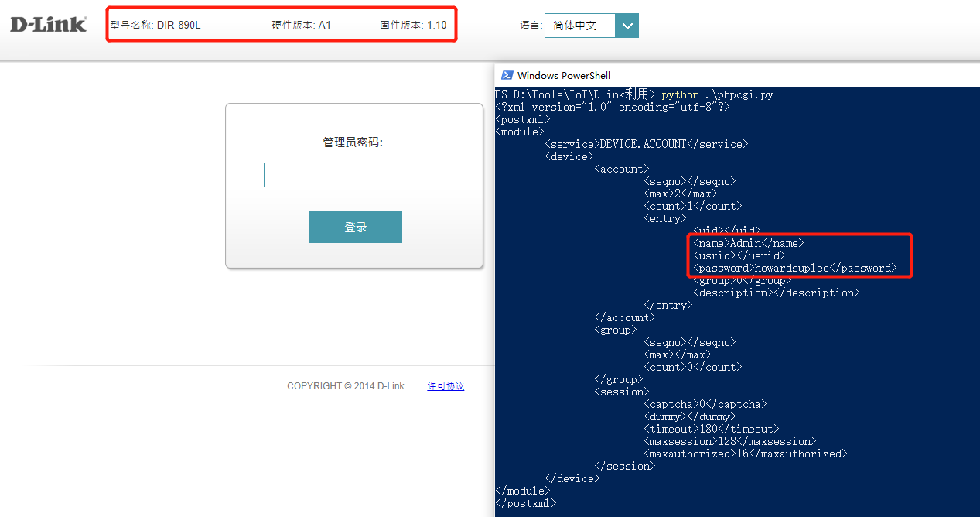Click the DEVICE.ACCOUNT service line

click(x=647, y=144)
